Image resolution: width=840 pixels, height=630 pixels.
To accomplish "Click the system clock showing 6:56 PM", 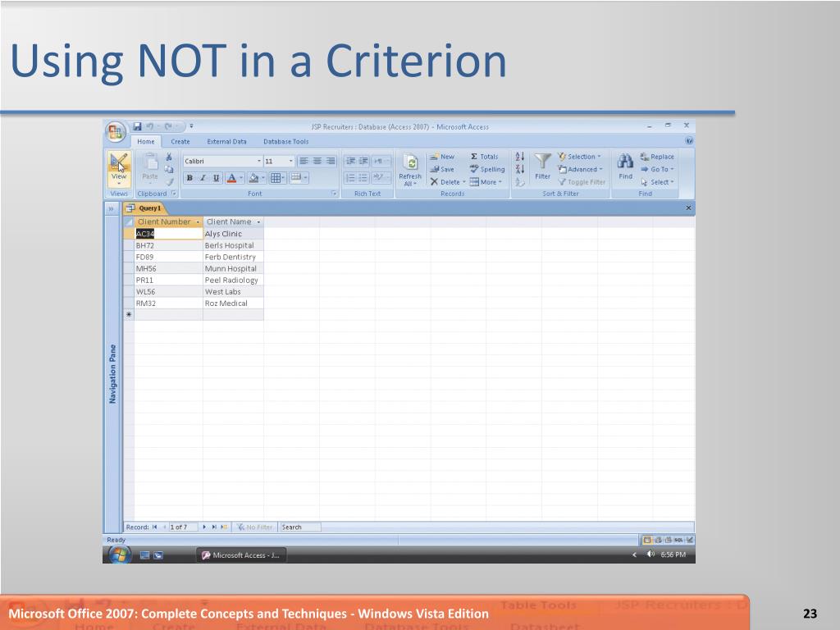I will click(673, 555).
